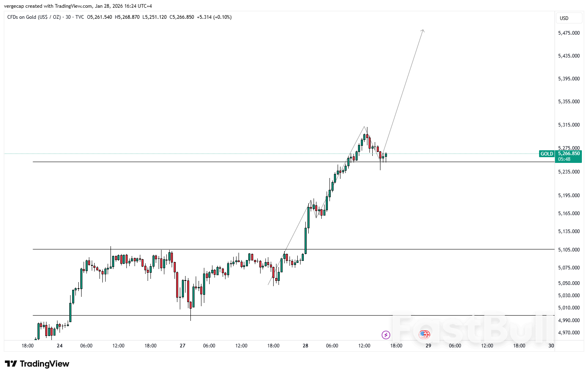Click the date 29 on time axis
588x376 pixels.
click(428, 346)
